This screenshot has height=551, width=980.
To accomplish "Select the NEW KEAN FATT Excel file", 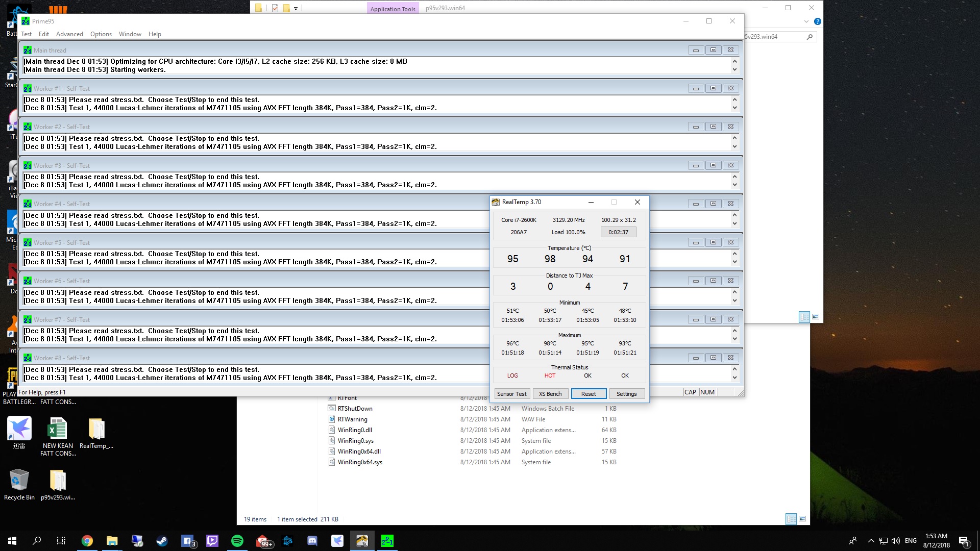I will (58, 437).
